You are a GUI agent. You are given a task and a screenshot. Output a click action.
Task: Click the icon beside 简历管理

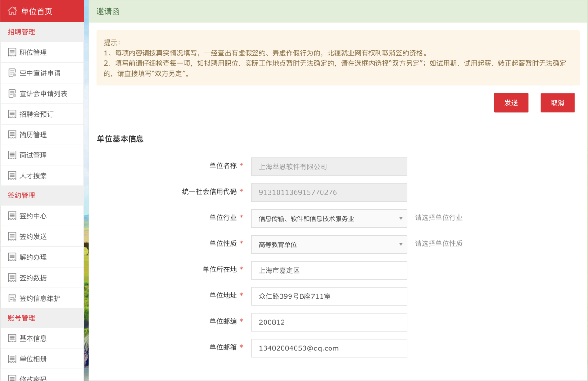[13, 135]
